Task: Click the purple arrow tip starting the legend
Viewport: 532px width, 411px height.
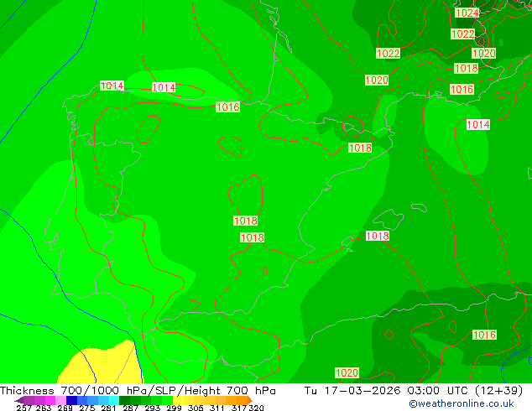Action: (19, 400)
